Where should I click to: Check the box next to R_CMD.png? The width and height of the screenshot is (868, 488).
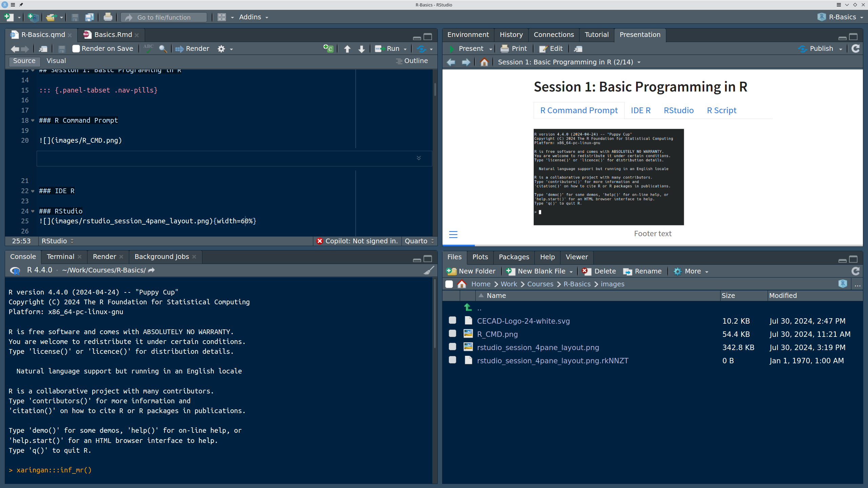(452, 334)
